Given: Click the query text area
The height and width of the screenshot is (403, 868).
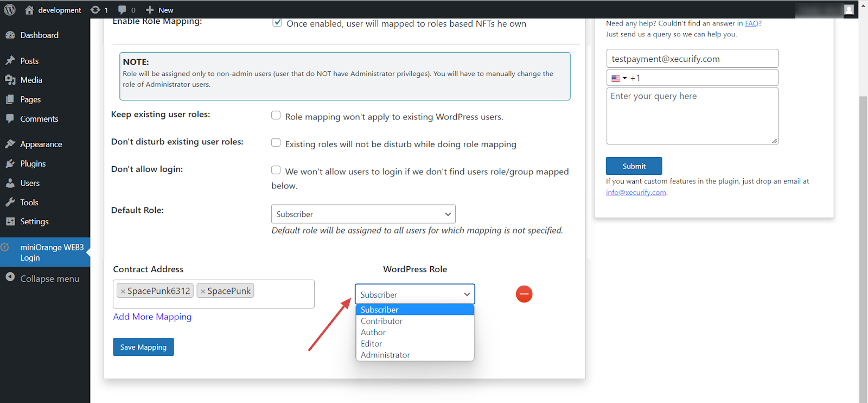Looking at the screenshot, I should [692, 116].
